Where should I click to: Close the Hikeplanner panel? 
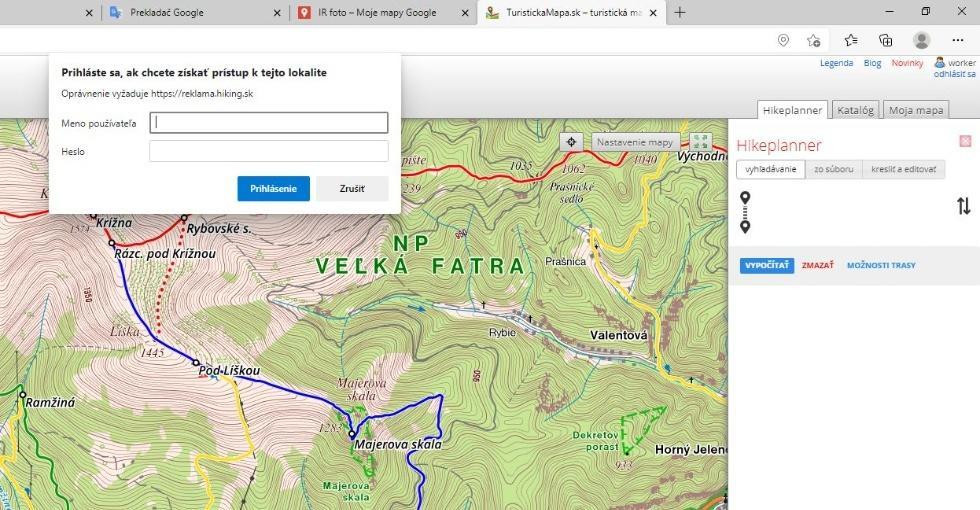(x=965, y=141)
